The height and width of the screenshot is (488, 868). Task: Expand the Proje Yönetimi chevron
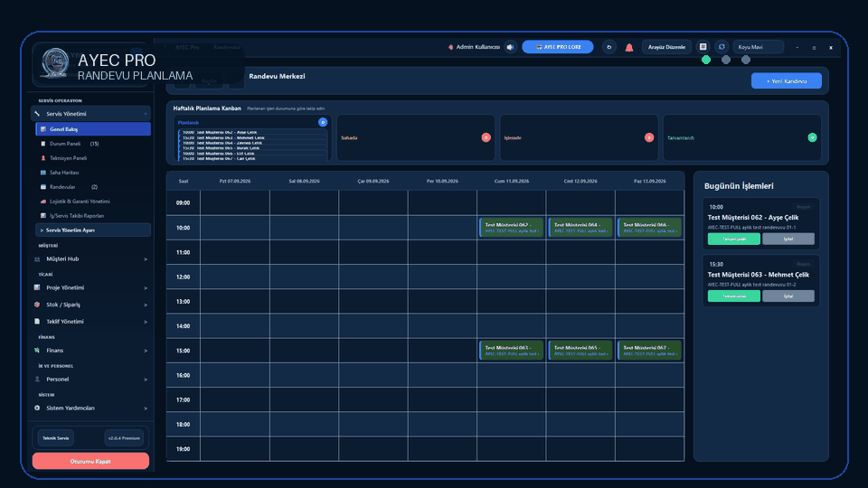146,288
